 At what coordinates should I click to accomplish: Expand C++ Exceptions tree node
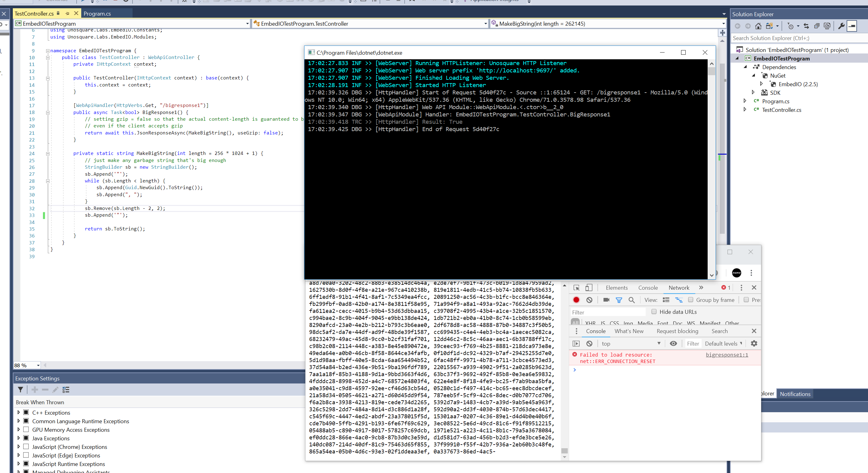19,412
